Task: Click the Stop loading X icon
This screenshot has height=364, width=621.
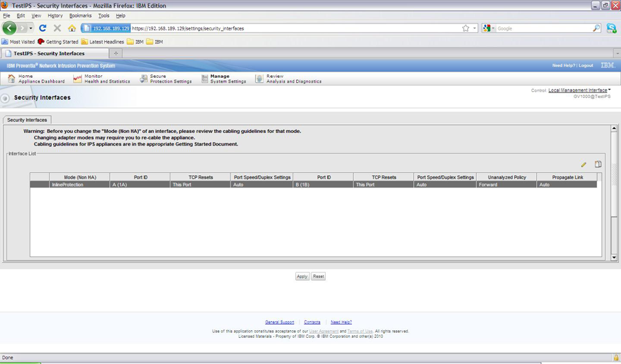Action: pos(57,28)
